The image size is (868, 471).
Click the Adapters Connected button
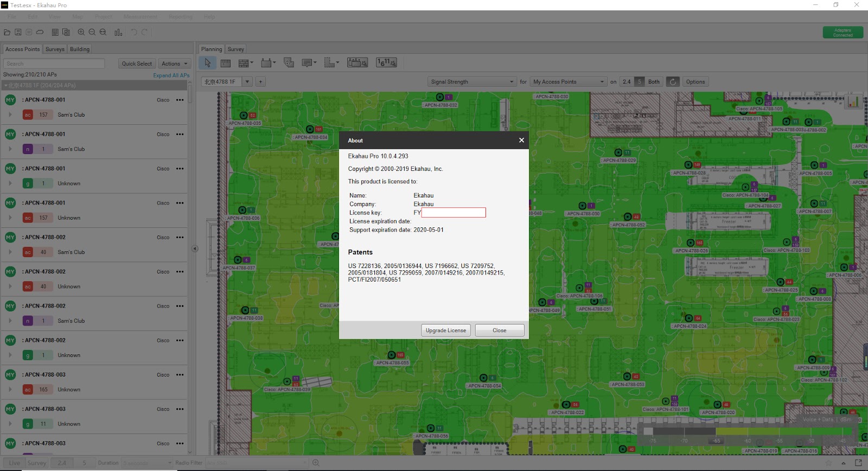(843, 33)
